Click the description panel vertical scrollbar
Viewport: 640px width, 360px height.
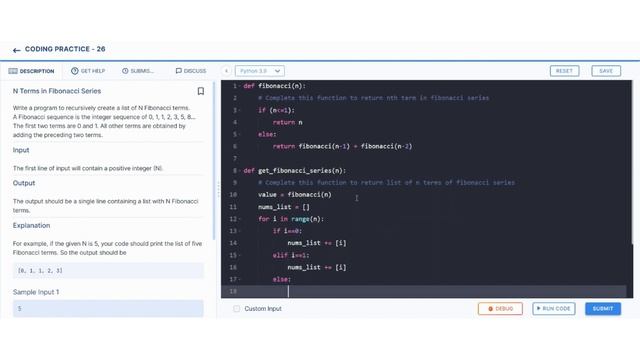click(x=214, y=161)
